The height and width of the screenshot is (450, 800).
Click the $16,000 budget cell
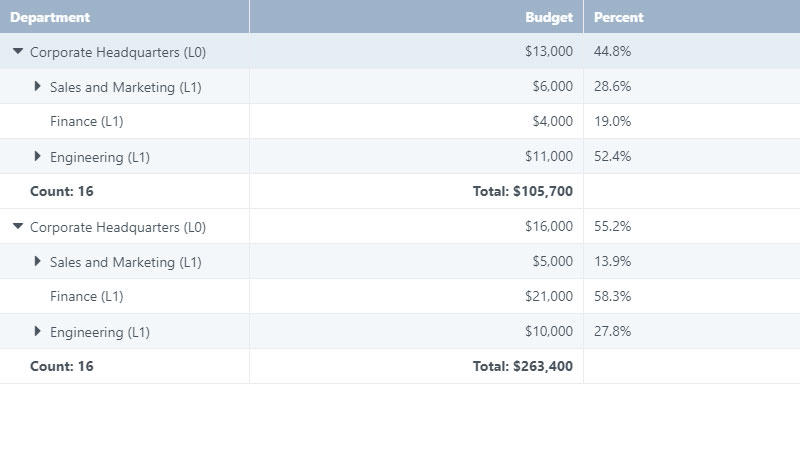pyautogui.click(x=548, y=227)
